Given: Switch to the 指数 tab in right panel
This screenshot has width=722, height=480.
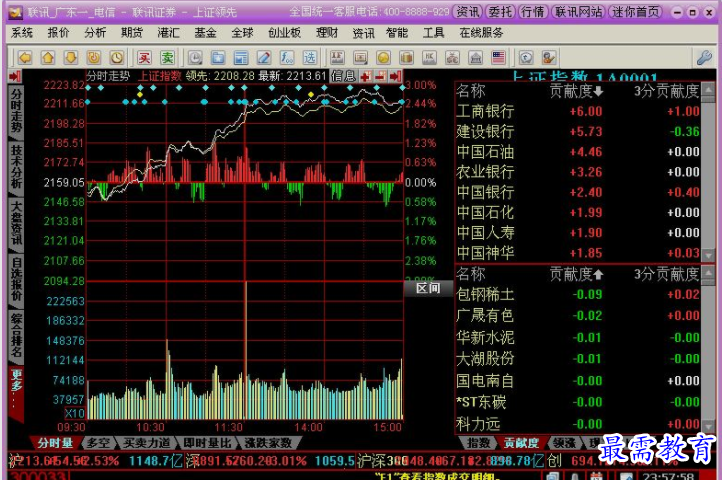Looking at the screenshot, I should 479,443.
